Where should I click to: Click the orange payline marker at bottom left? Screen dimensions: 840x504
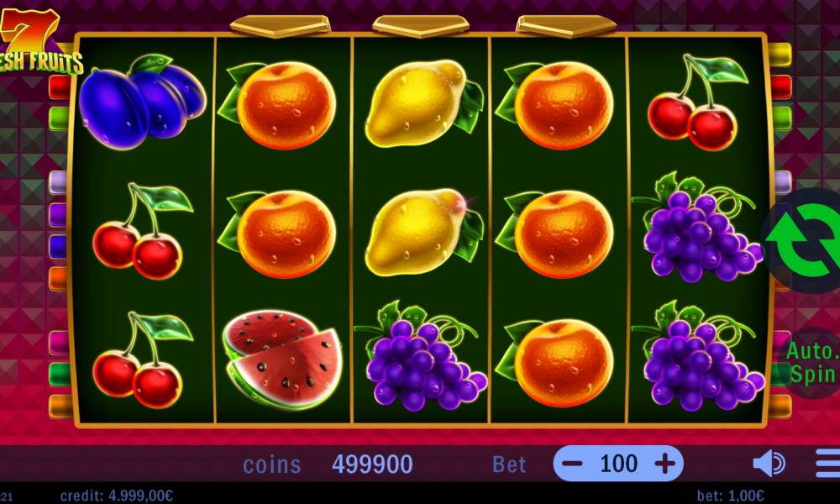[60, 406]
